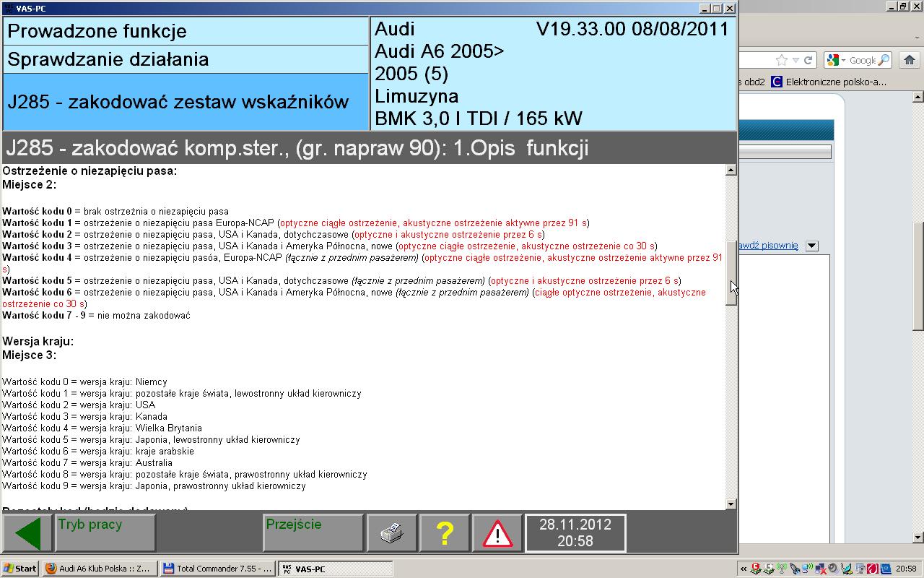This screenshot has width=924, height=578.
Task: Click the reload button in Firefox
Action: pyautogui.click(x=808, y=61)
